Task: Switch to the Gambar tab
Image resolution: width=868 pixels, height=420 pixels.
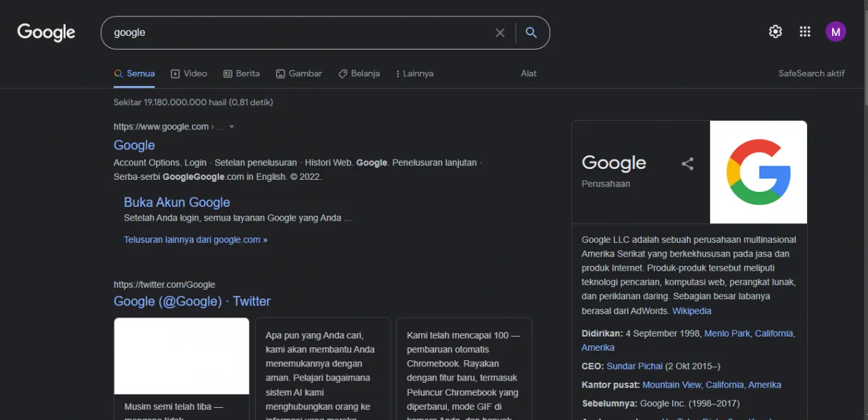Action: (x=299, y=73)
